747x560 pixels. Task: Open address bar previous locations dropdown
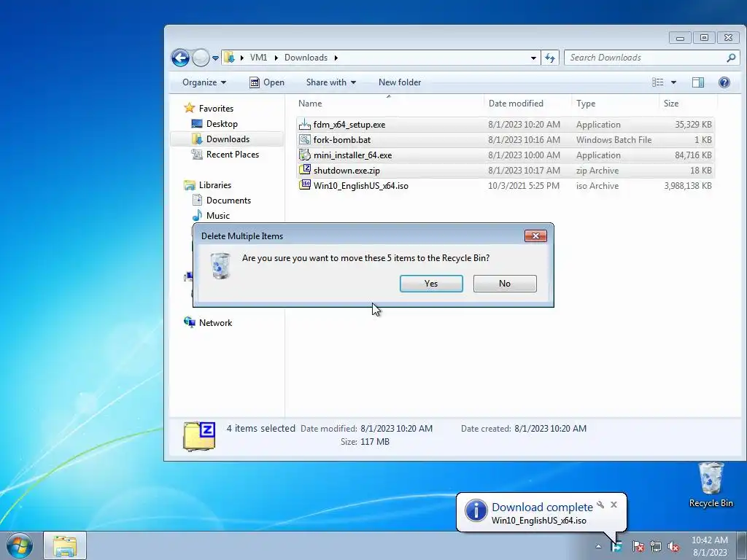pyautogui.click(x=533, y=58)
